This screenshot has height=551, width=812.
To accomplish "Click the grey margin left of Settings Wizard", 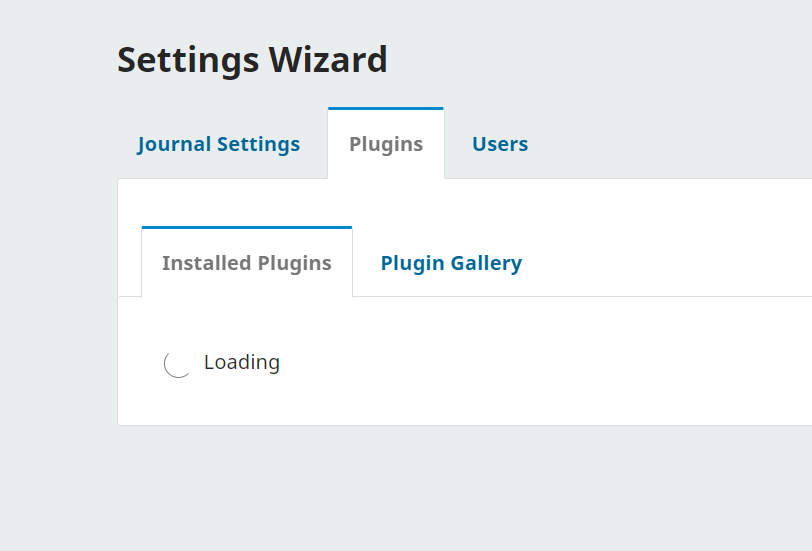I will [55, 60].
